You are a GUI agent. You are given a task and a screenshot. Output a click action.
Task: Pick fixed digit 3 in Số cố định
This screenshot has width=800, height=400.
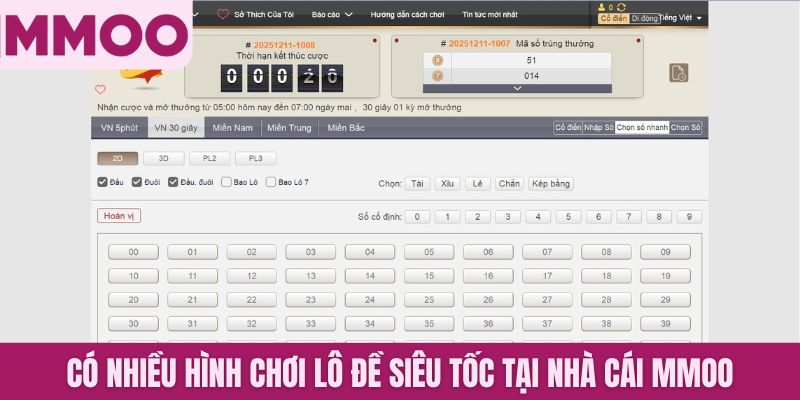tap(508, 217)
